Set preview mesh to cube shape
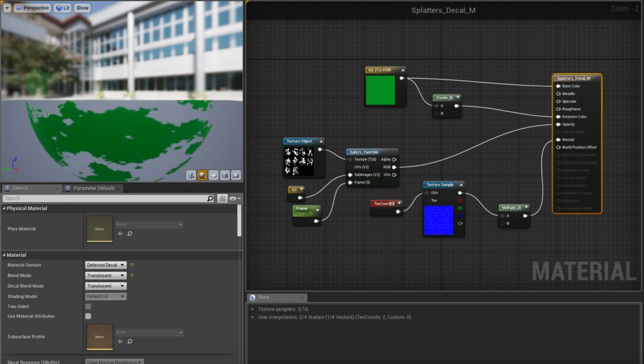Image resolution: width=644 pixels, height=364 pixels. click(225, 175)
